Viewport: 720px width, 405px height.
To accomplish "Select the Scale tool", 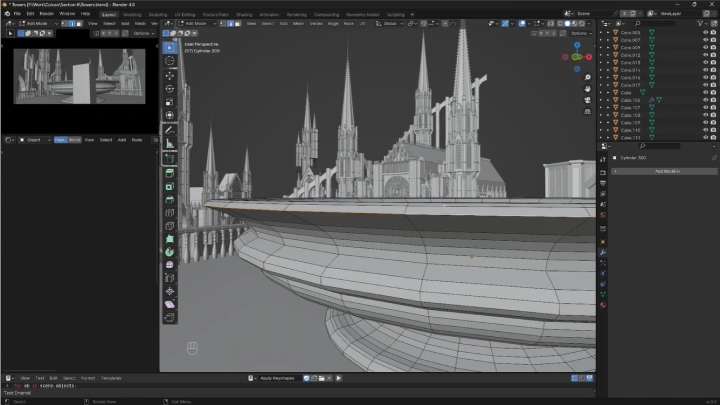I will click(x=169, y=102).
